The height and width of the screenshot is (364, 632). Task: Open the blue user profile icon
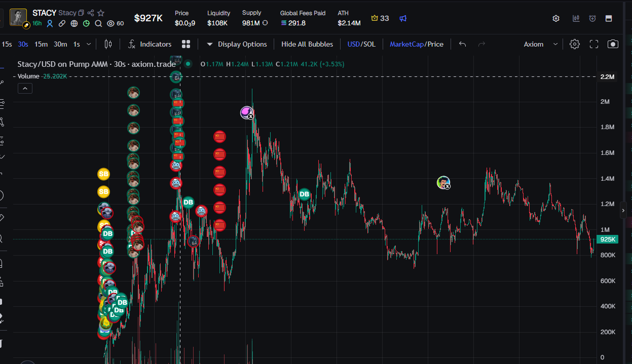click(50, 23)
